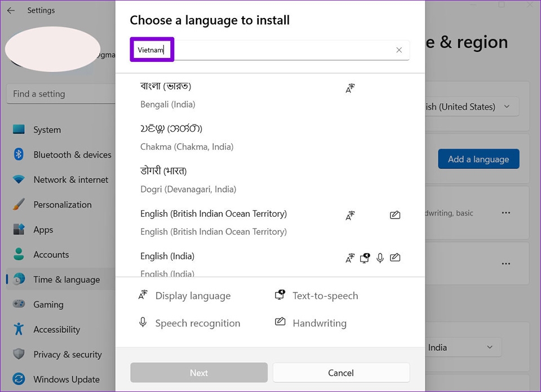Click the System icon in sidebar
The height and width of the screenshot is (392, 541).
coord(19,130)
